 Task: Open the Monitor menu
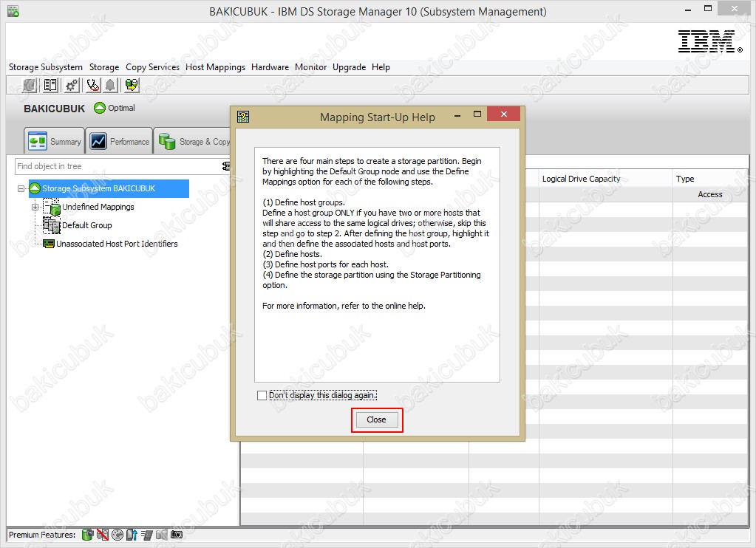pos(311,67)
